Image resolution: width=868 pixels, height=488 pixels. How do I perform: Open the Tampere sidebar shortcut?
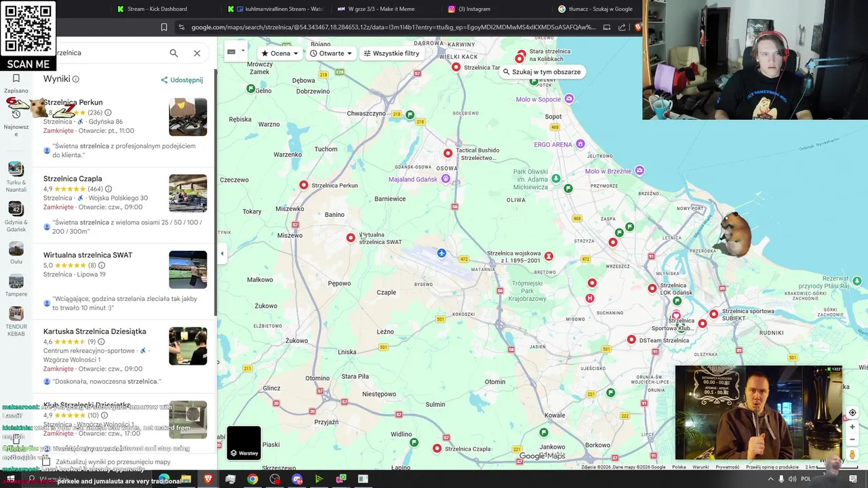click(x=16, y=285)
